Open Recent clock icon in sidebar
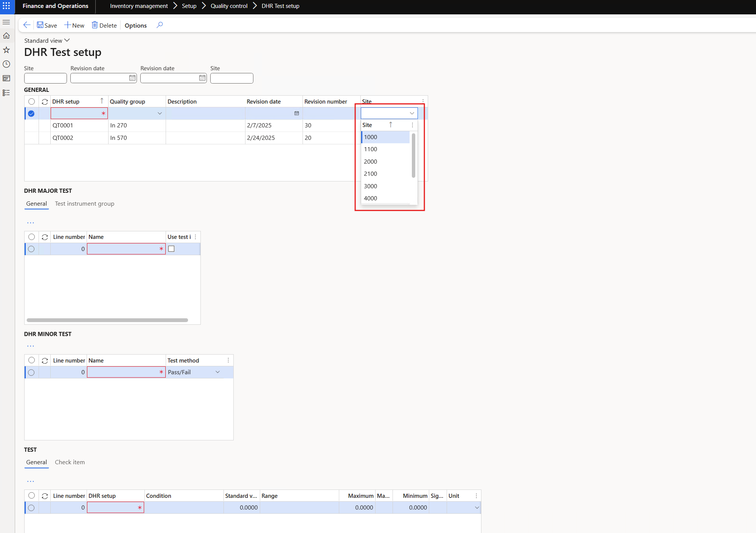756x533 pixels. click(x=6, y=64)
